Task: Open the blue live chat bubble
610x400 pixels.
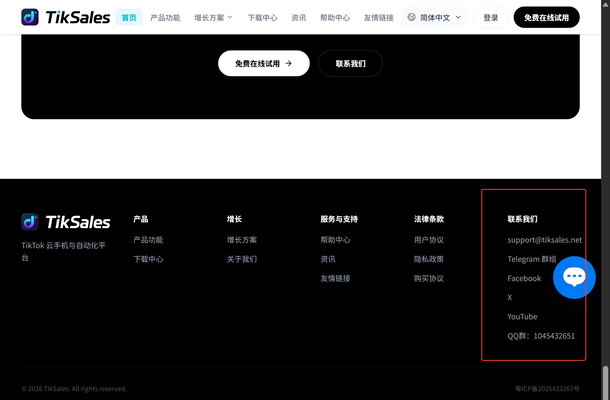Action: [x=574, y=277]
